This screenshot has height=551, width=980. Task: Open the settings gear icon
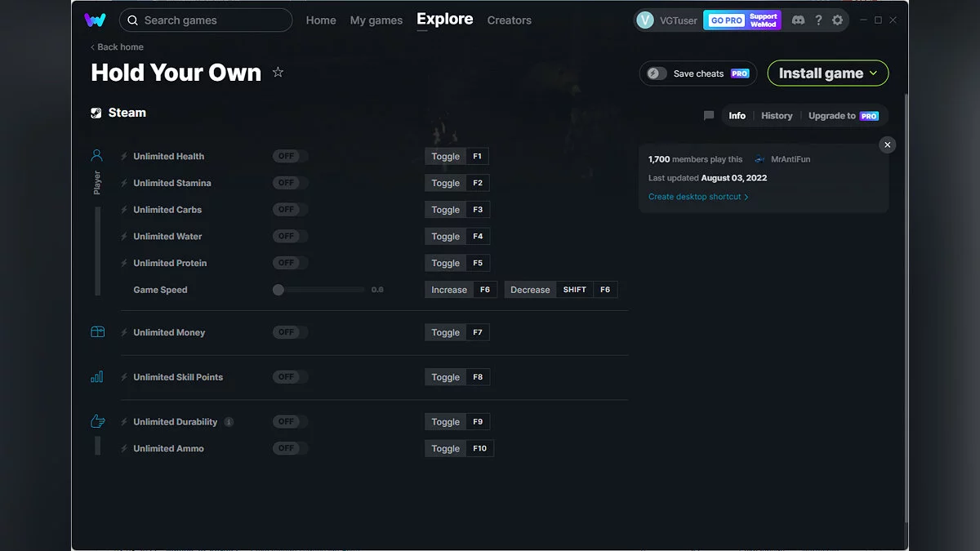pos(837,20)
